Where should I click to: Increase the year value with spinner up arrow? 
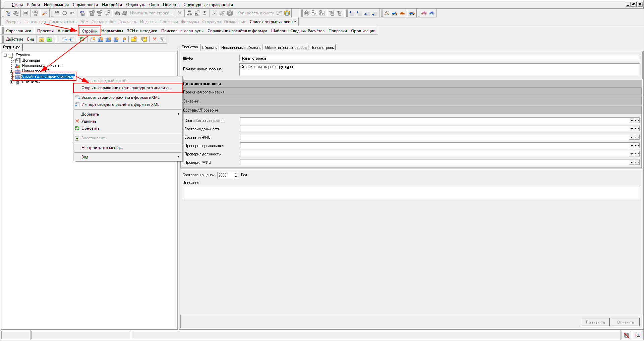(x=236, y=173)
